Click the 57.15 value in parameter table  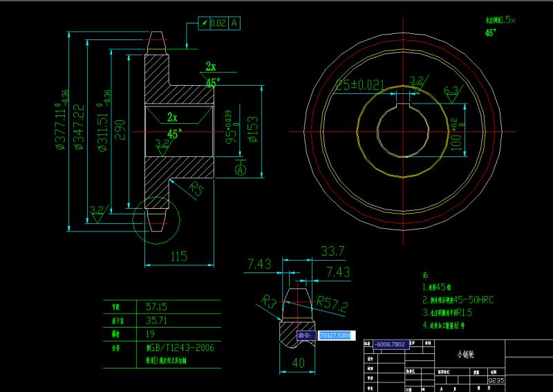(x=156, y=306)
